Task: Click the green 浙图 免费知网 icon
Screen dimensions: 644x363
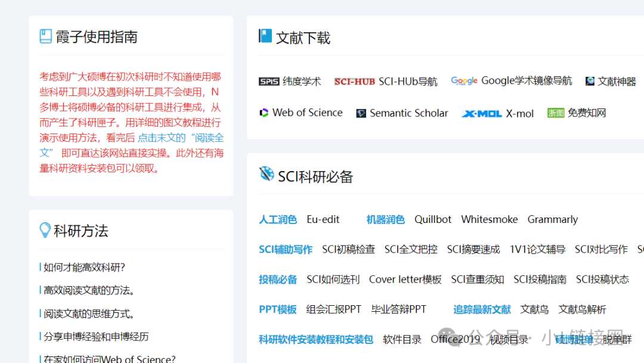Action: (x=556, y=113)
